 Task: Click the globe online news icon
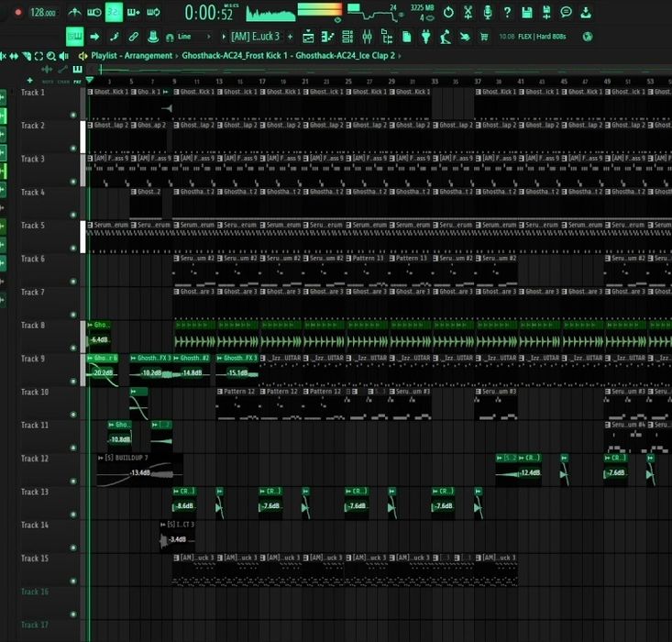(588, 37)
